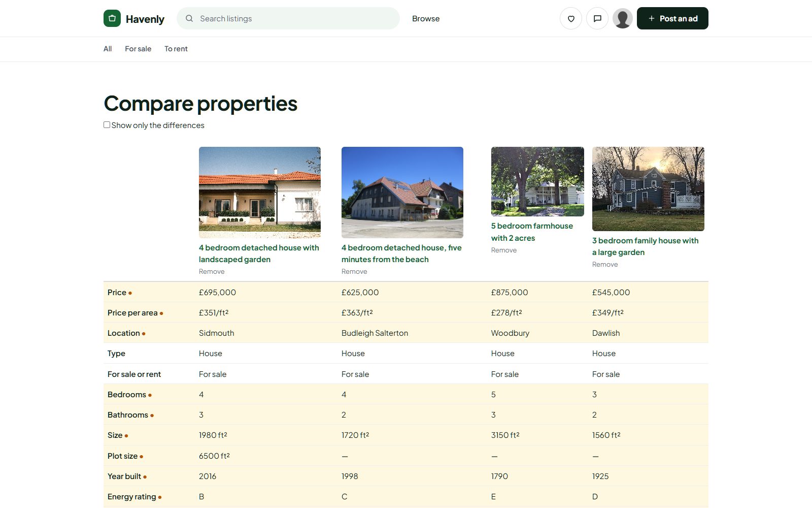
Task: Remove the beach house from comparison
Action: click(x=354, y=271)
